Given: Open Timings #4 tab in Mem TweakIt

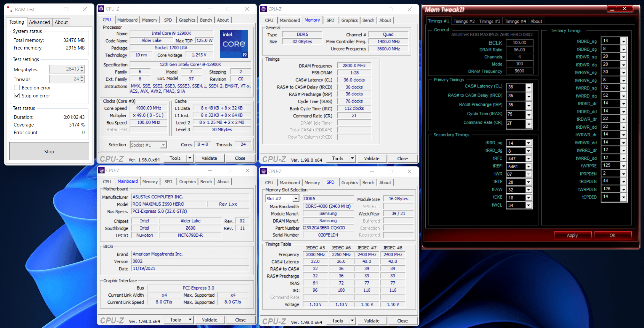Looking at the screenshot, I should coord(515,21).
